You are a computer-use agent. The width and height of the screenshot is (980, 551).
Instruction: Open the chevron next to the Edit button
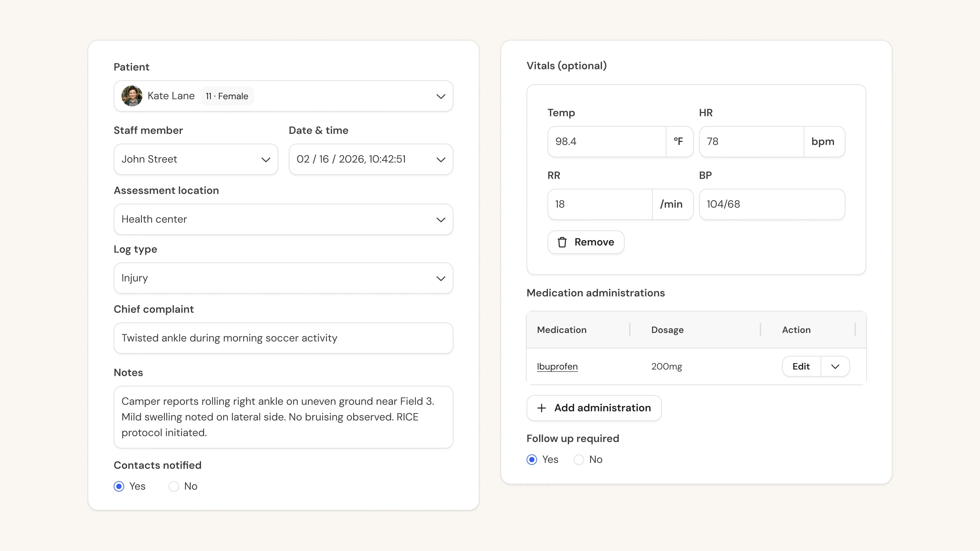pos(835,367)
